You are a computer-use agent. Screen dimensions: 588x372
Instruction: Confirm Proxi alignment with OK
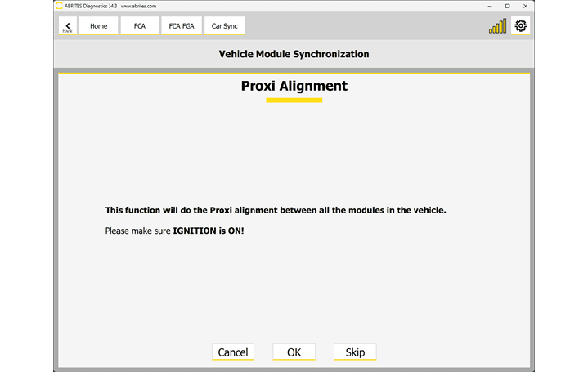[294, 352]
